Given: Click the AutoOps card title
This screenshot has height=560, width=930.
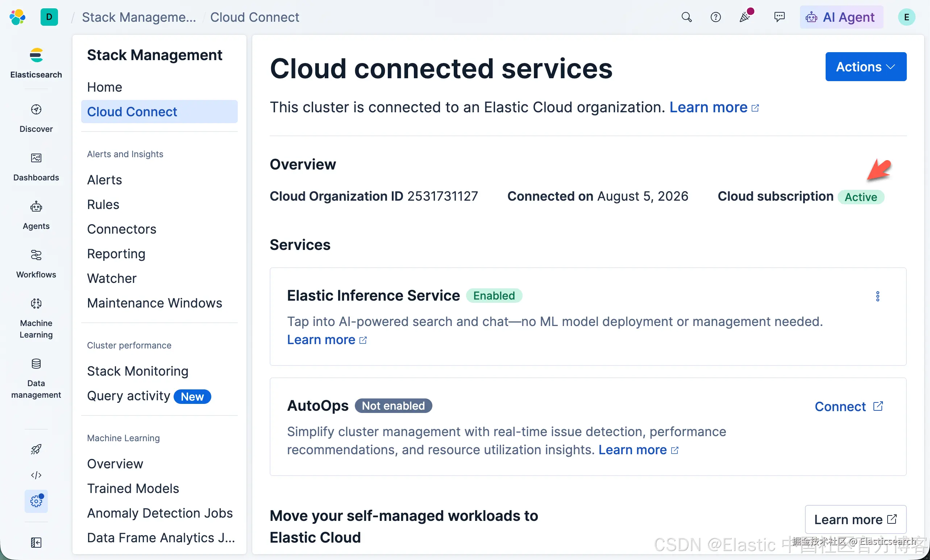Looking at the screenshot, I should point(318,406).
